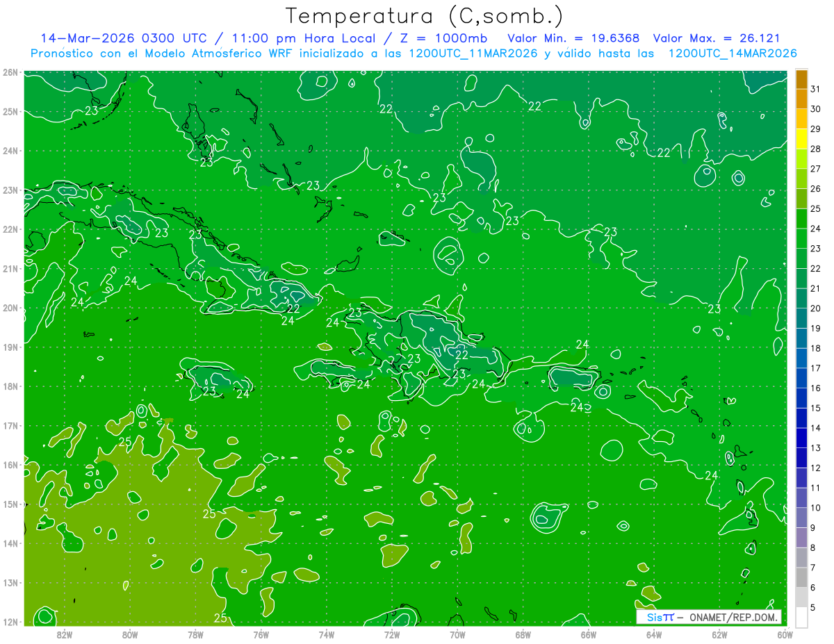Click the brown swatch above legend value 31
The width and height of the screenshot is (834, 644).
(x=801, y=79)
